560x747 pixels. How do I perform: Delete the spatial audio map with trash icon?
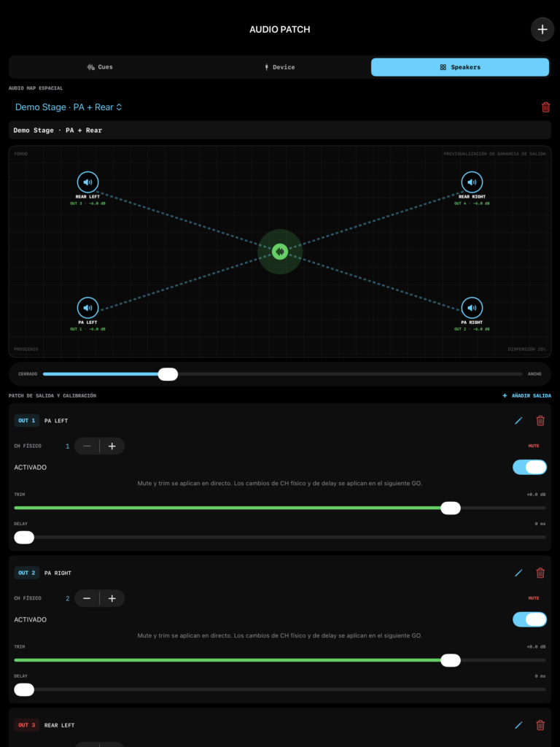[545, 107]
